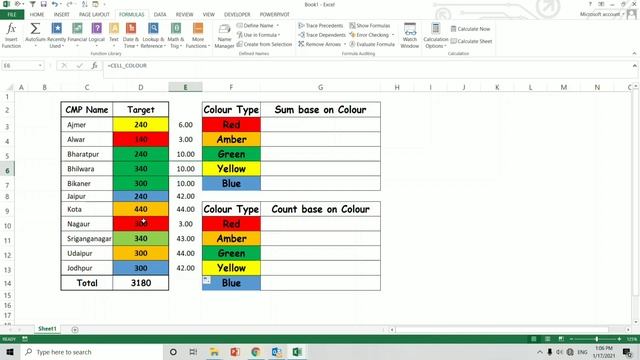The image size is (640, 360).
Task: Collapse the ribbon
Action: 634,53
